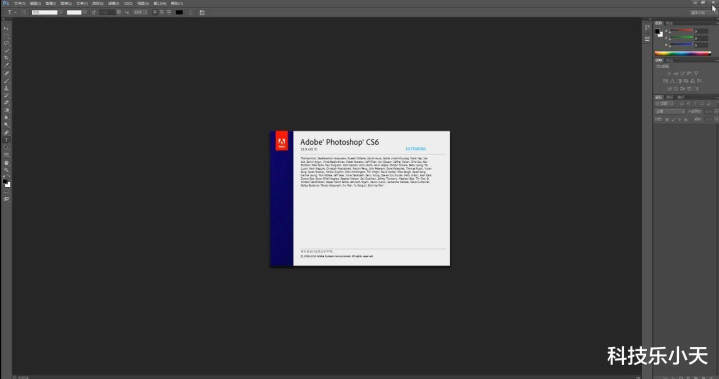Select the Crop tool
Screen dimensions: 719x379
click(6, 58)
